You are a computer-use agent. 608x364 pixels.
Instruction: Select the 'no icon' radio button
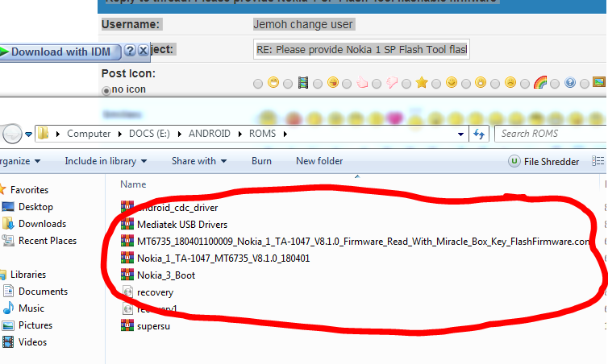(x=106, y=91)
